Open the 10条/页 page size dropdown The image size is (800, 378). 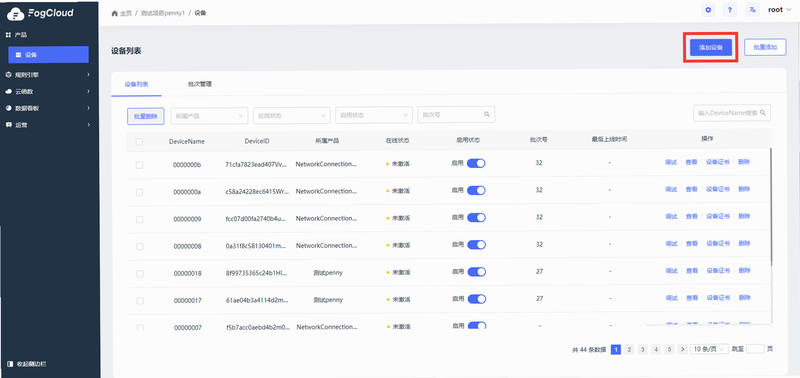point(709,349)
